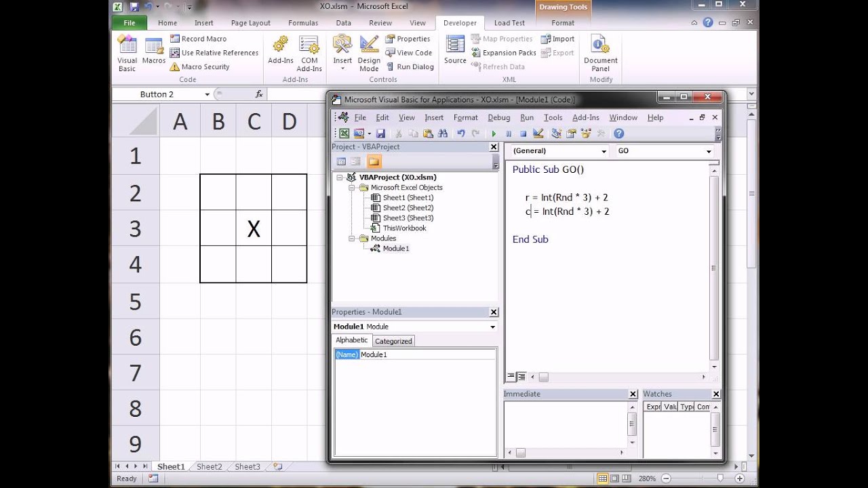The width and height of the screenshot is (868, 488).
Task: Open control Properties in ribbon
Action: click(x=408, y=39)
